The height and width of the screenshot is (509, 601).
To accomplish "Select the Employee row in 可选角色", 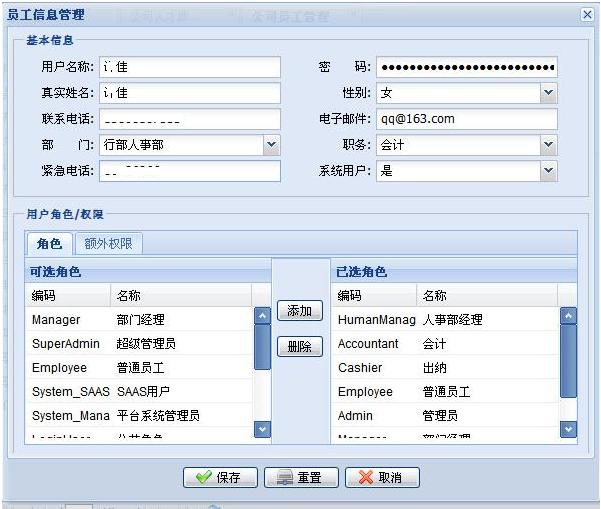I will 139,368.
